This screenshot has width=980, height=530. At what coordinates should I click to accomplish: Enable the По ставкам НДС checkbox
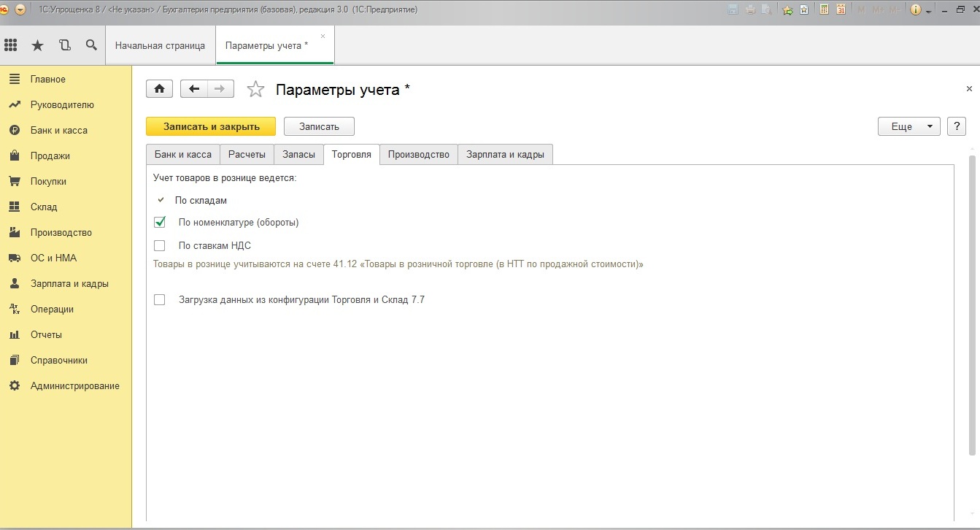160,246
